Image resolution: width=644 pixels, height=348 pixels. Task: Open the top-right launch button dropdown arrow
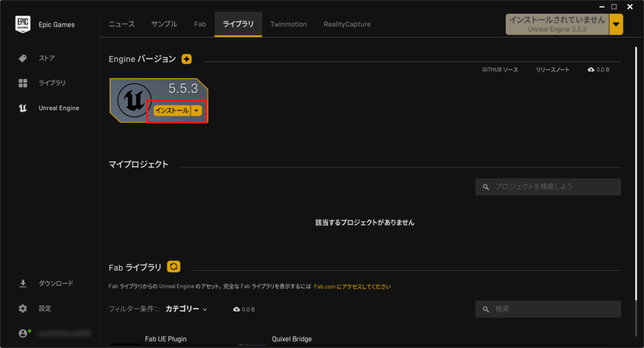point(616,24)
